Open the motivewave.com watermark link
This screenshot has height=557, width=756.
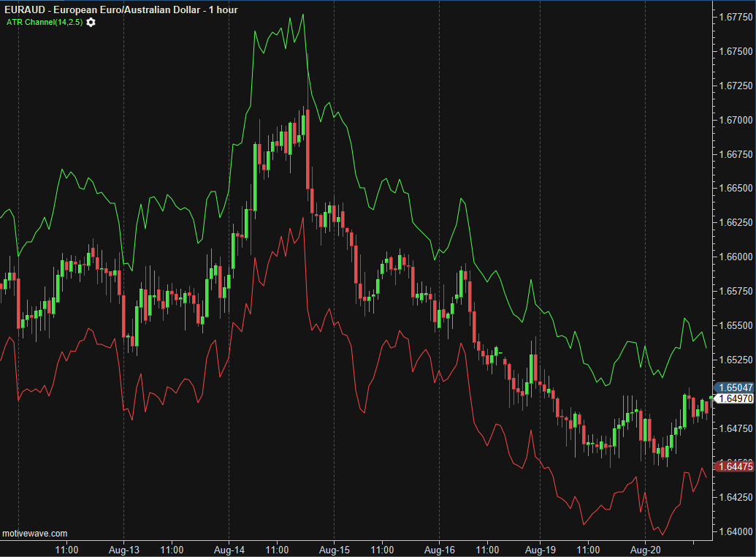click(35, 534)
